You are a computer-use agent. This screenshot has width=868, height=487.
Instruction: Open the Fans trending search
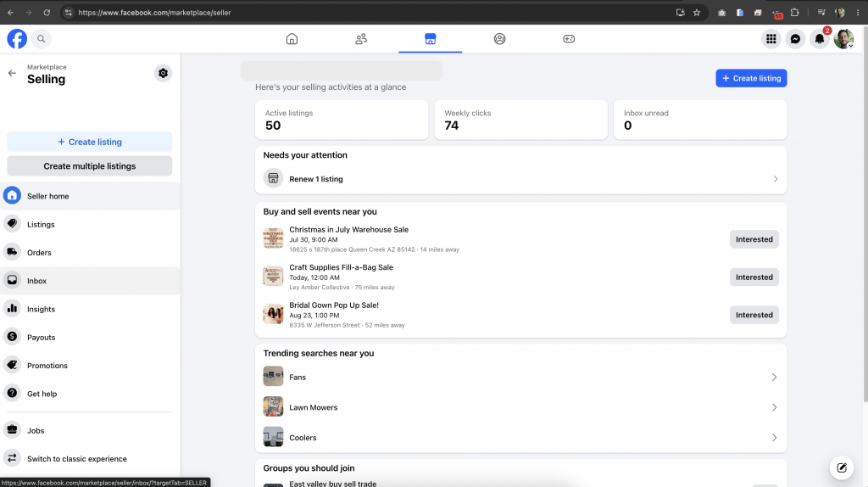pyautogui.click(x=521, y=377)
